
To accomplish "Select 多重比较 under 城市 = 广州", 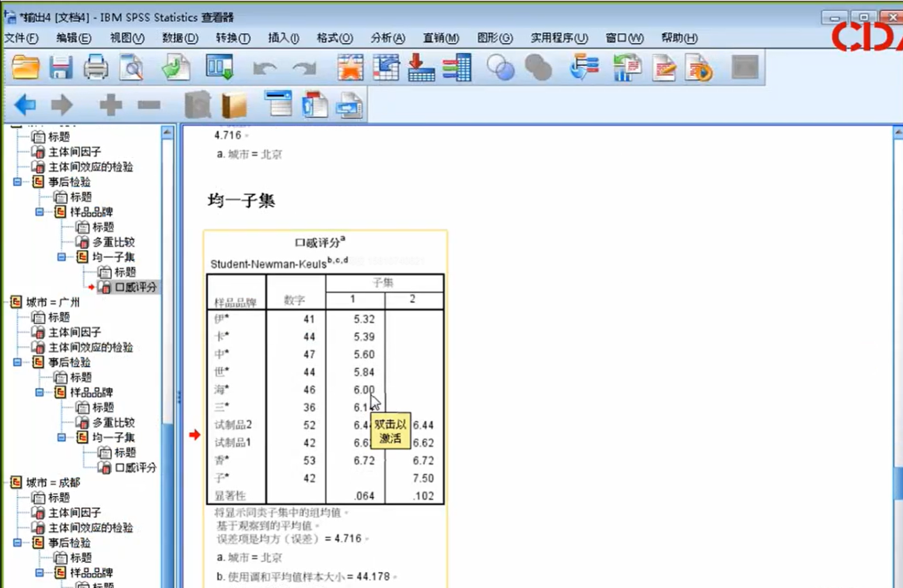I will (x=113, y=422).
